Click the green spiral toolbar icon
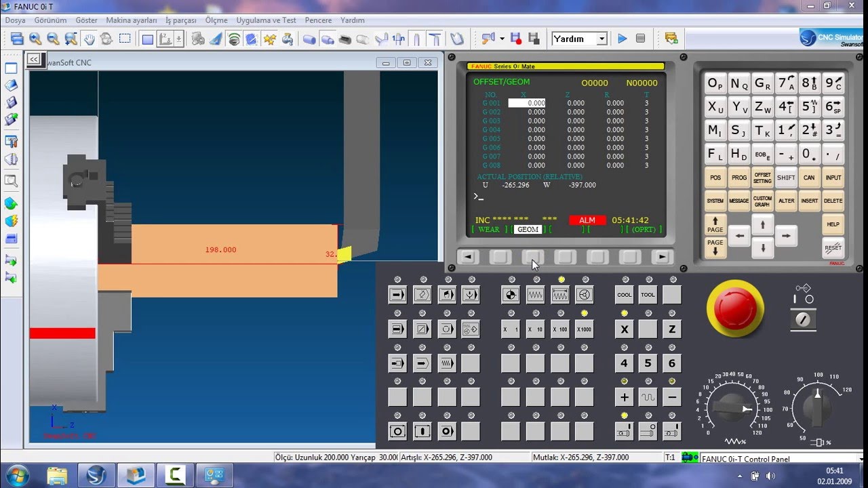Screen dimensions: 868x488 234,39
